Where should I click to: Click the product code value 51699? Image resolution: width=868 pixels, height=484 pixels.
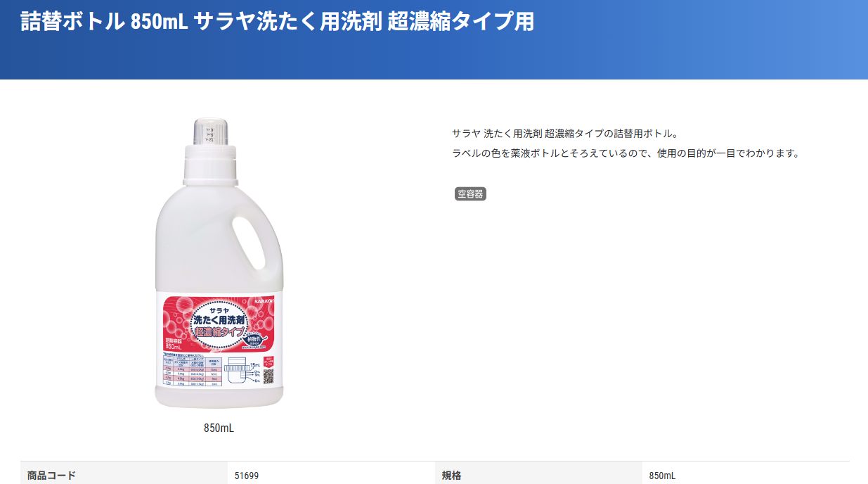point(247,476)
